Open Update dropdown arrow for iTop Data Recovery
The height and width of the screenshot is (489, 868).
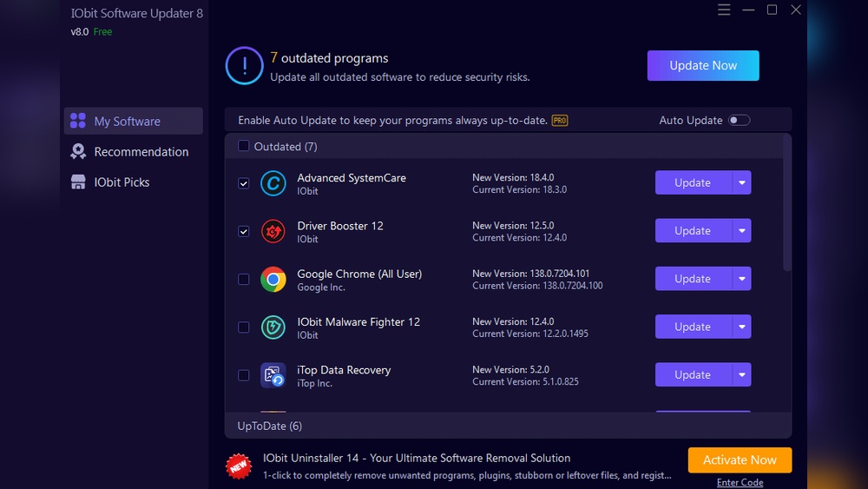pyautogui.click(x=742, y=375)
